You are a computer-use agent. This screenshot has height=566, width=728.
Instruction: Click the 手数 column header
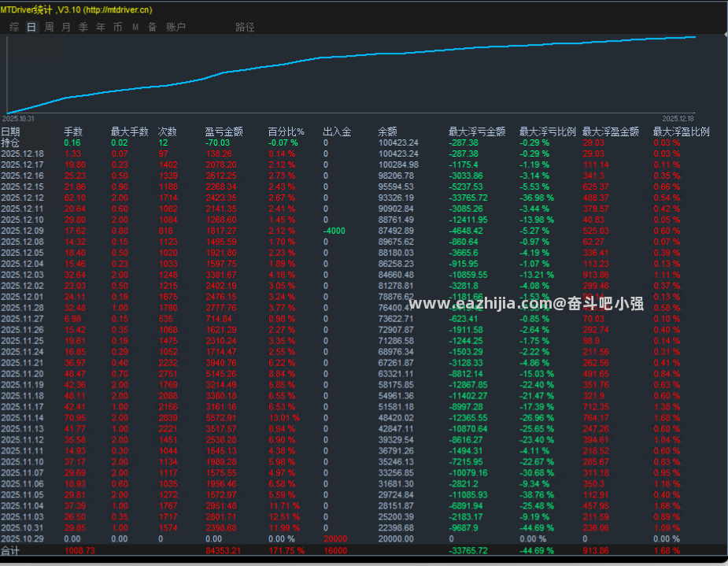[x=73, y=132]
